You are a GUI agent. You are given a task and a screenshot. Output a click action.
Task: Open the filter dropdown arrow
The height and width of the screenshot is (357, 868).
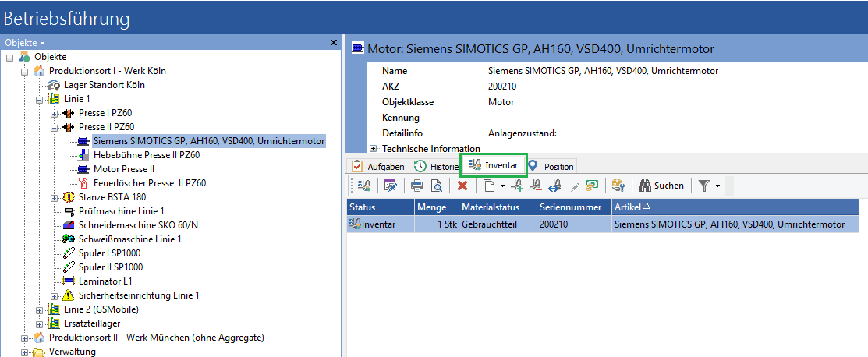(x=717, y=186)
